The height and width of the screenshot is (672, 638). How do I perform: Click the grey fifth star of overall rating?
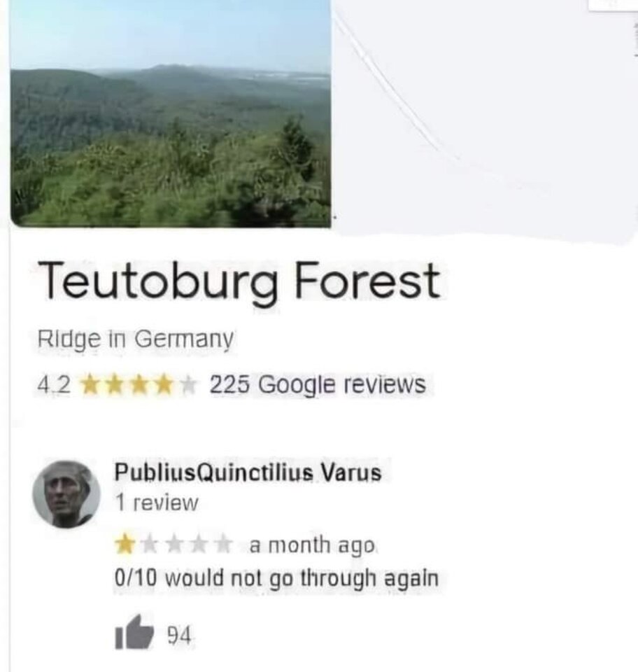click(x=186, y=384)
